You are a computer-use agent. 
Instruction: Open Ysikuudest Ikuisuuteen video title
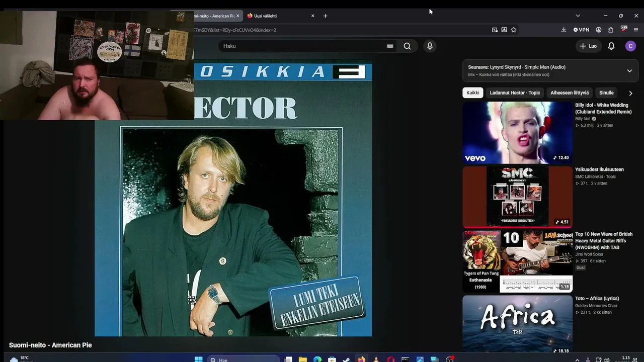[599, 169]
